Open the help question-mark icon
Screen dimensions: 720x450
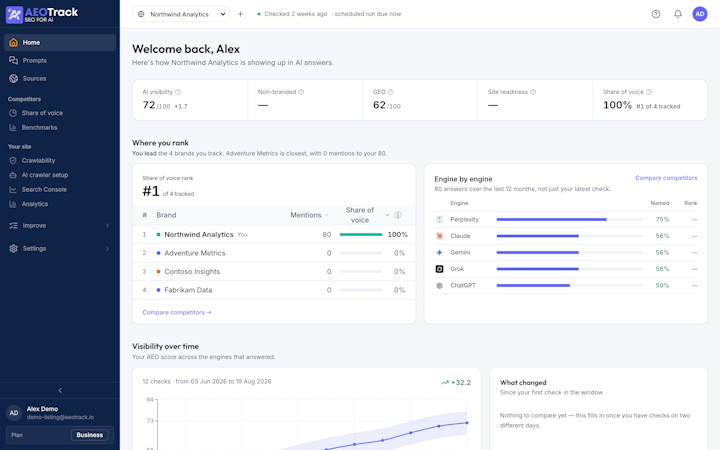pos(656,14)
